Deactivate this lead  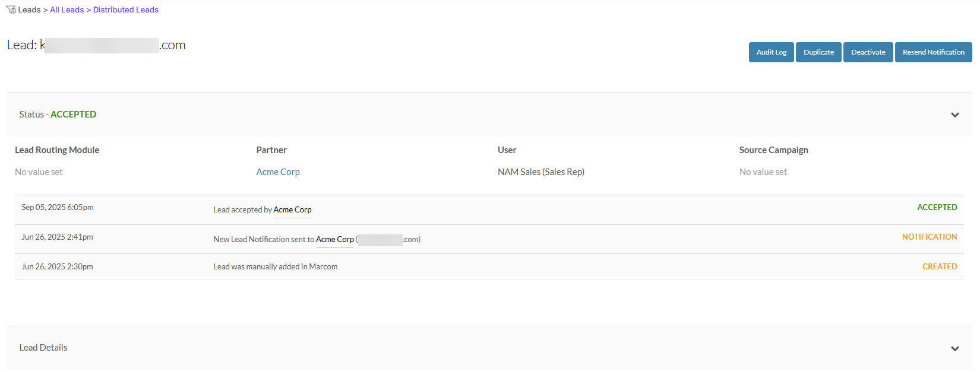(868, 52)
